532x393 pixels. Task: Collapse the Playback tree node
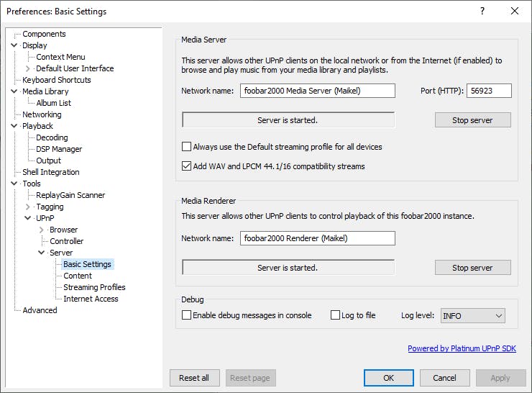tap(14, 126)
